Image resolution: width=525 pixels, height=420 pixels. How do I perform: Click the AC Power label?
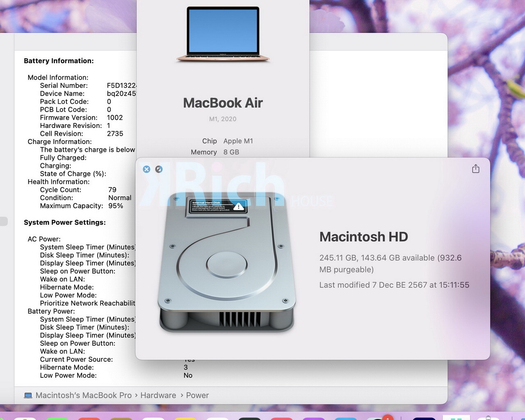pyautogui.click(x=44, y=239)
